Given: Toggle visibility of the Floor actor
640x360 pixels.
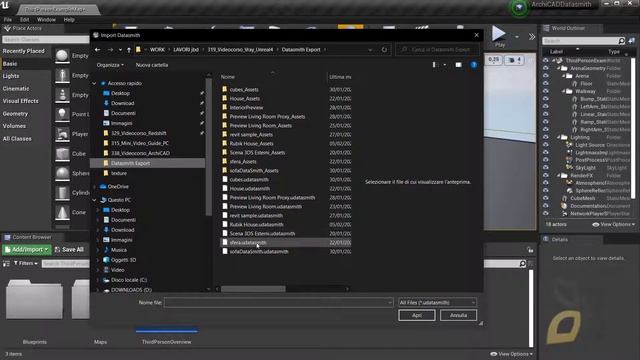Looking at the screenshot, I should (x=546, y=84).
